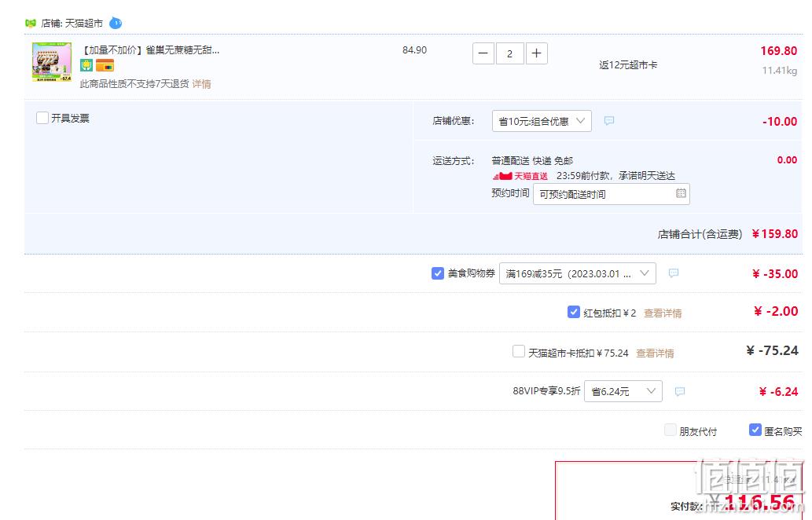
Task: Click the weight label 11.41kg
Action: point(779,71)
